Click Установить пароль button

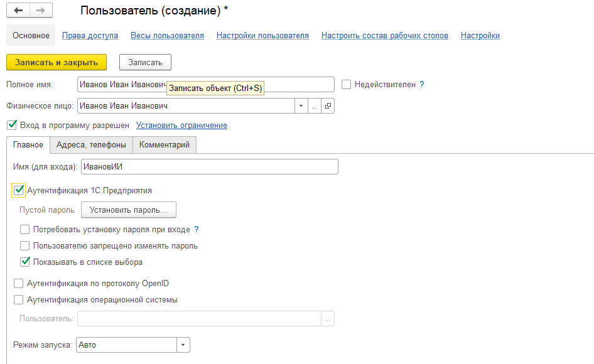click(x=129, y=210)
